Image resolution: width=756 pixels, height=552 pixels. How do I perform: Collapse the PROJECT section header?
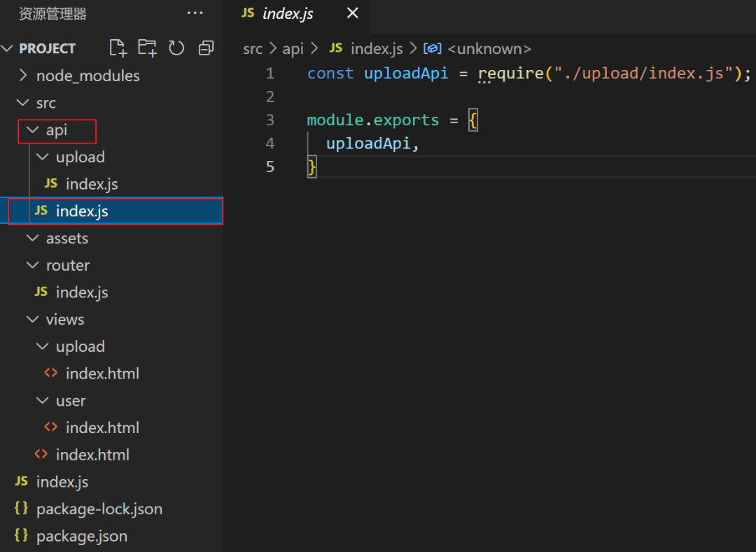coord(48,48)
